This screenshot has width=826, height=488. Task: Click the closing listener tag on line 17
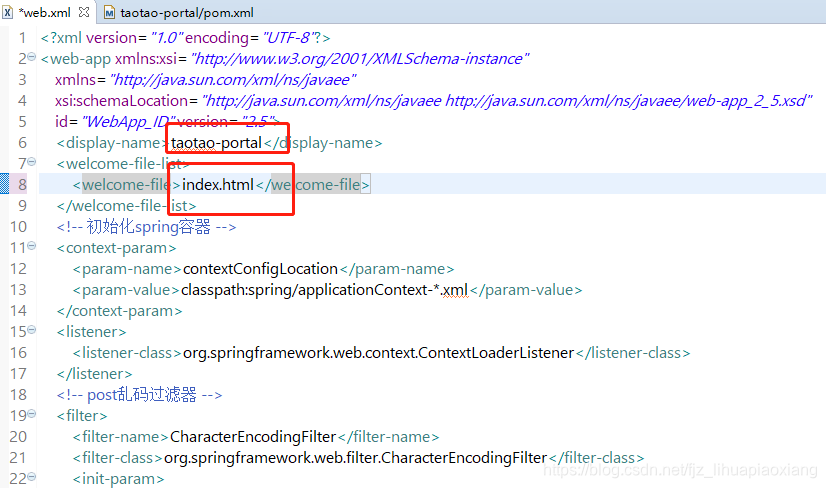94,374
